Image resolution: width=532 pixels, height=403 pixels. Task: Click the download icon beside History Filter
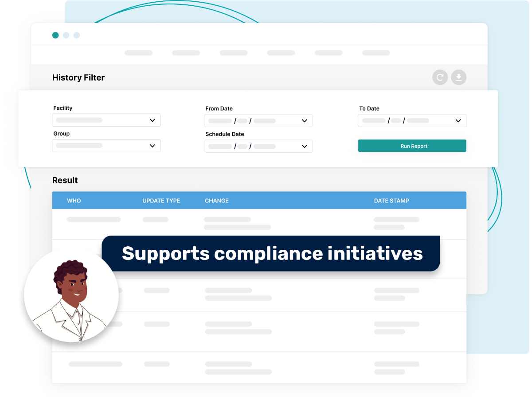pos(459,77)
